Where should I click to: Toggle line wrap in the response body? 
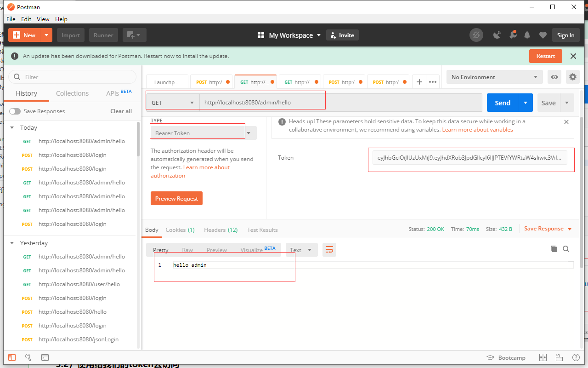click(x=329, y=250)
